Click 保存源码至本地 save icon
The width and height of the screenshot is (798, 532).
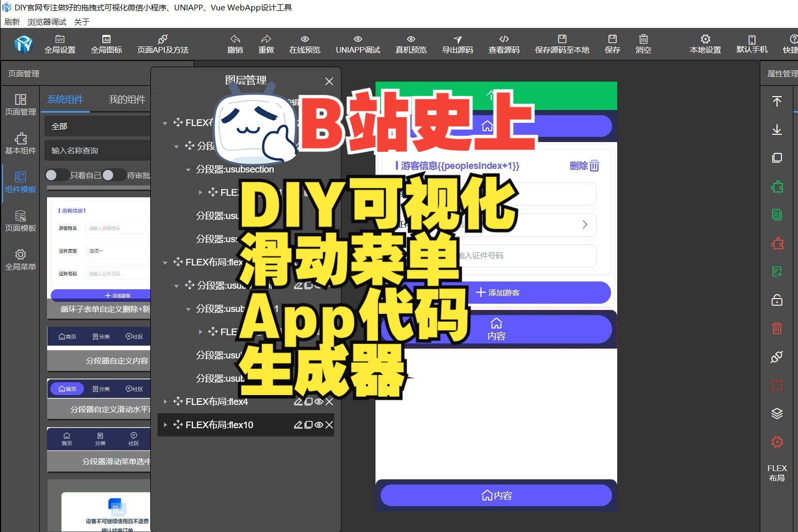(562, 43)
